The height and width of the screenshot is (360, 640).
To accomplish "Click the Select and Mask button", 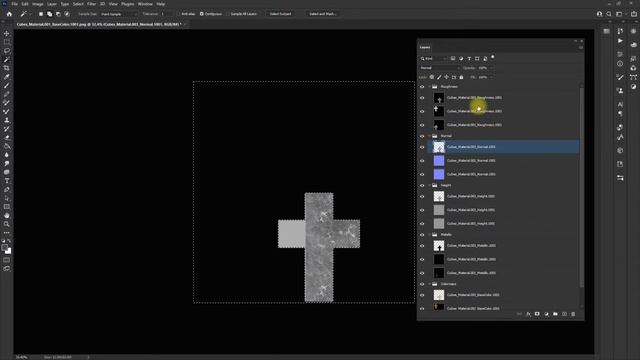I will [322, 14].
